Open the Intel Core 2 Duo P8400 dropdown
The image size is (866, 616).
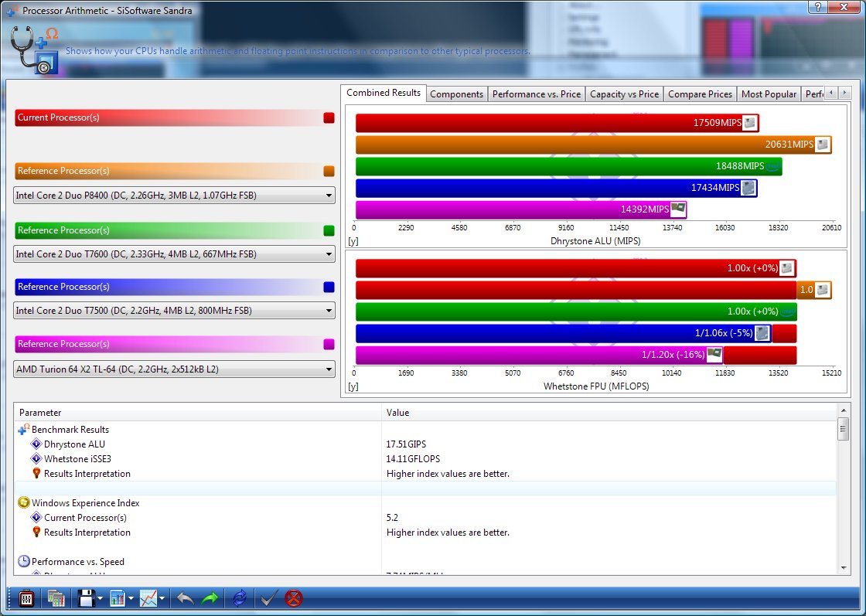(x=174, y=195)
